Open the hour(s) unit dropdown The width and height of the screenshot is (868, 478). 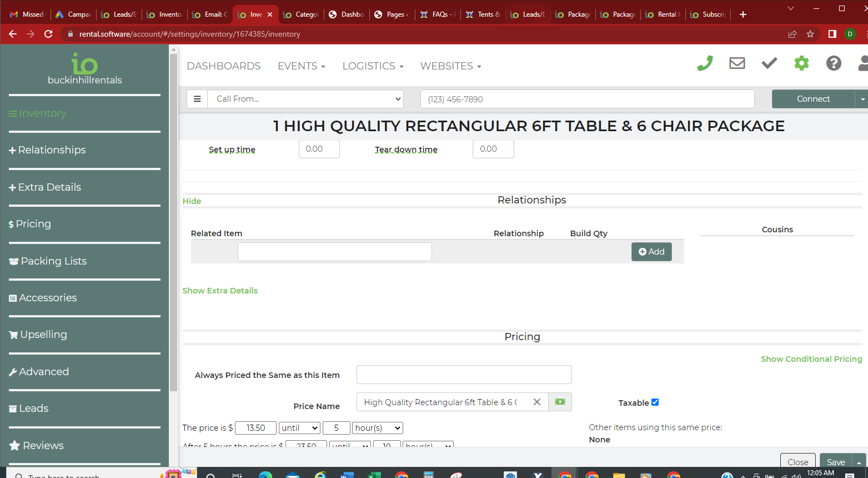378,428
